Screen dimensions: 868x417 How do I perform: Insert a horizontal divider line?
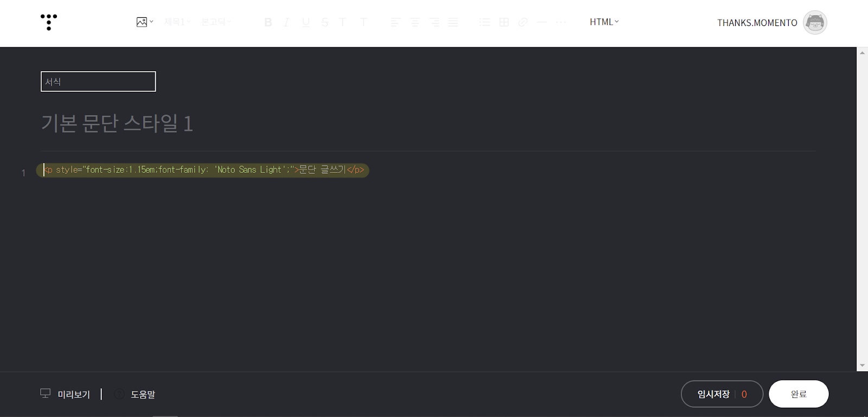pos(541,22)
